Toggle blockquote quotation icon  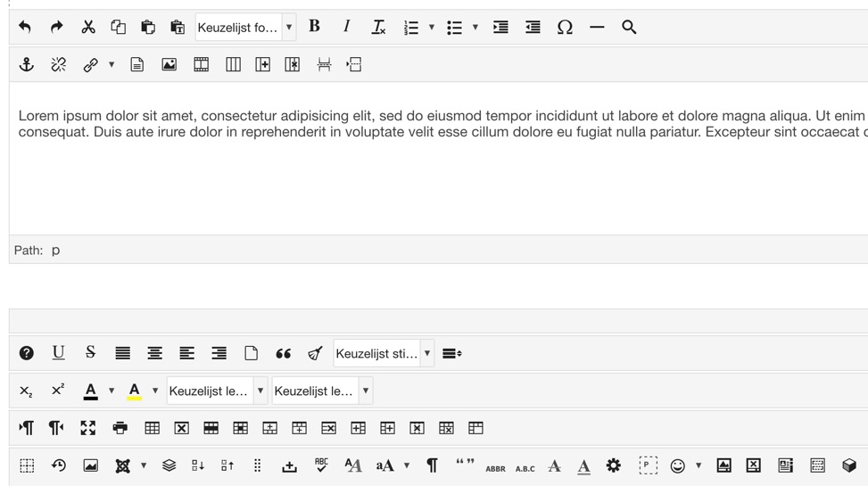pyautogui.click(x=283, y=353)
